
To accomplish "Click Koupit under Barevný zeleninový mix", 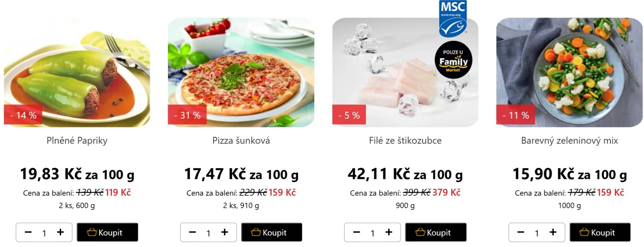I will (x=600, y=232).
